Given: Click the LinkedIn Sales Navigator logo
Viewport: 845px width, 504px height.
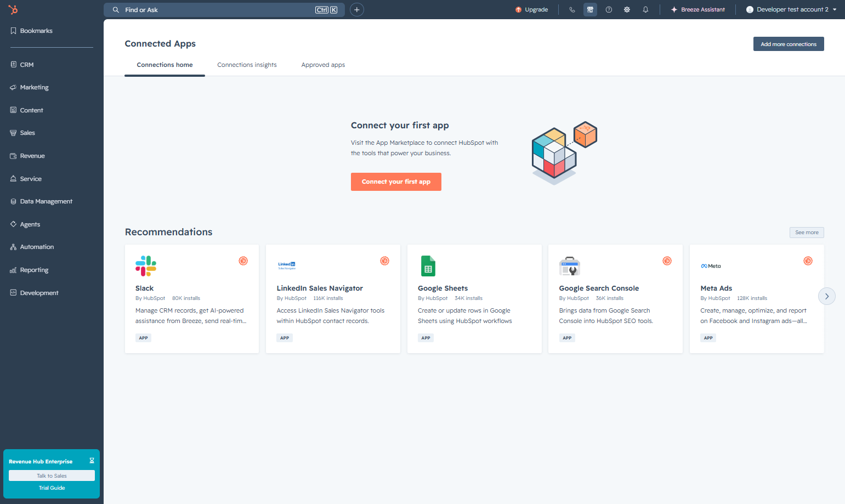Looking at the screenshot, I should [287, 266].
